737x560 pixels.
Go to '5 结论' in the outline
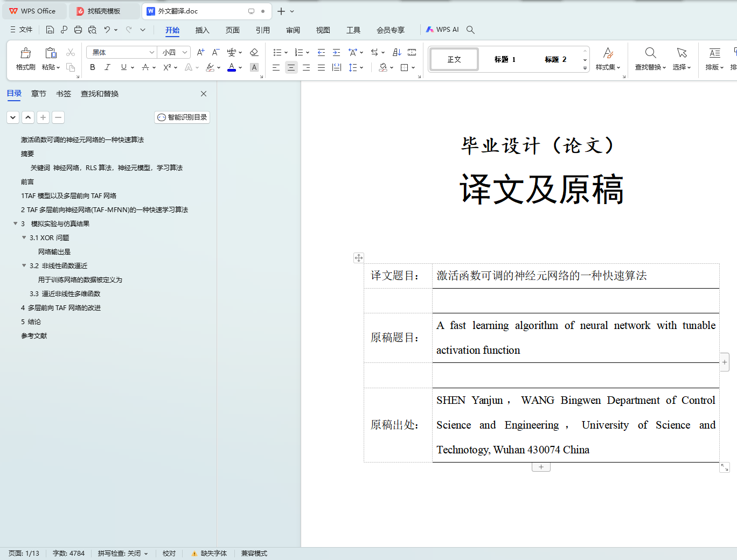31,321
